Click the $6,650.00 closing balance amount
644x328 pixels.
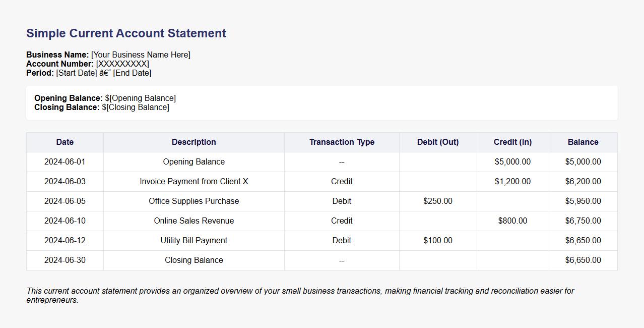pos(583,260)
